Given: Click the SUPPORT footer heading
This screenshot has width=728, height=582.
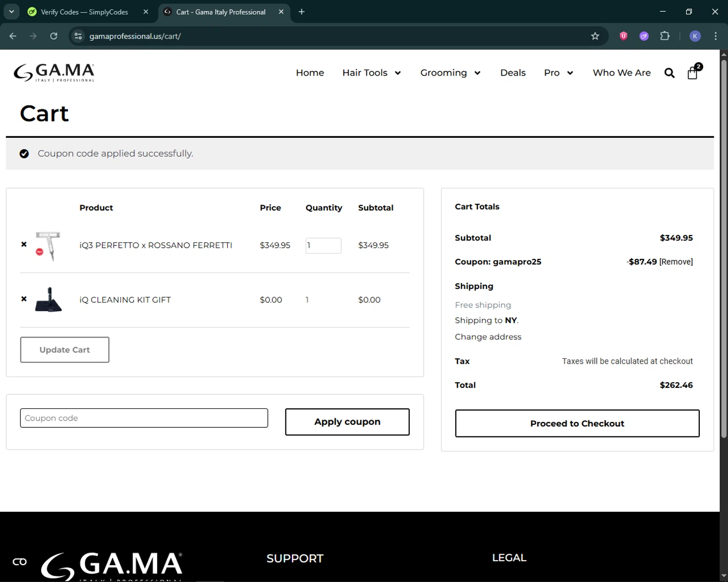Looking at the screenshot, I should coord(295,558).
